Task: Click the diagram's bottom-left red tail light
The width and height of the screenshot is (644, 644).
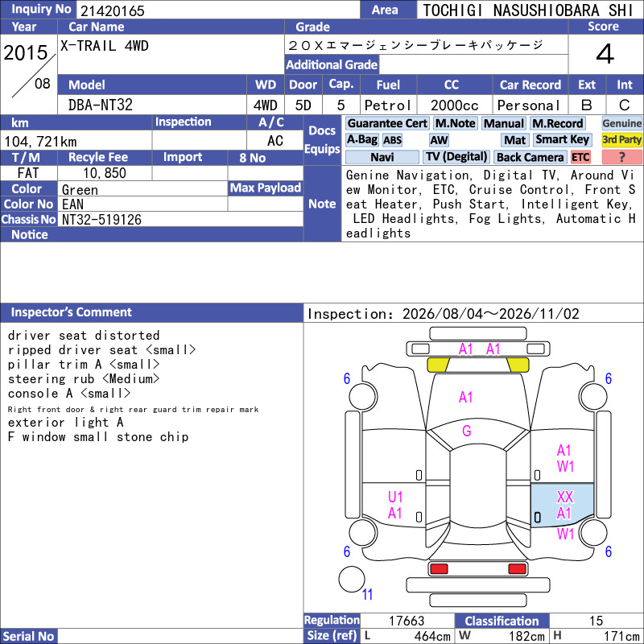Action: click(x=439, y=569)
